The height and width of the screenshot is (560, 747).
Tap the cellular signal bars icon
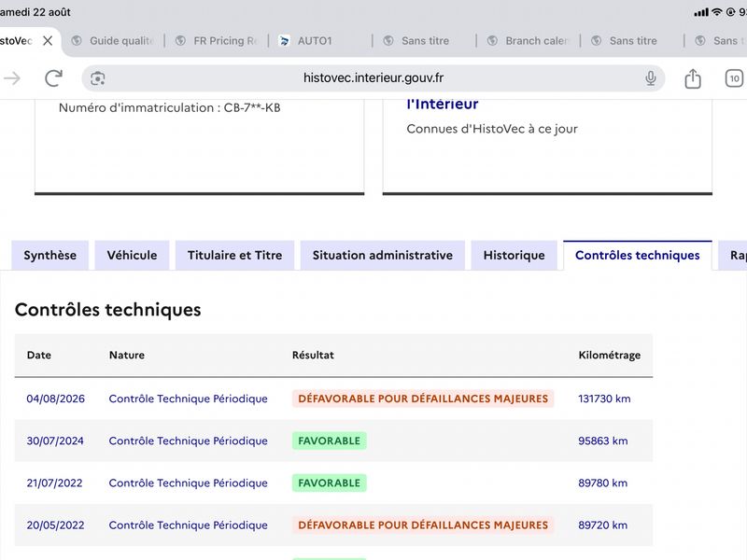point(701,12)
